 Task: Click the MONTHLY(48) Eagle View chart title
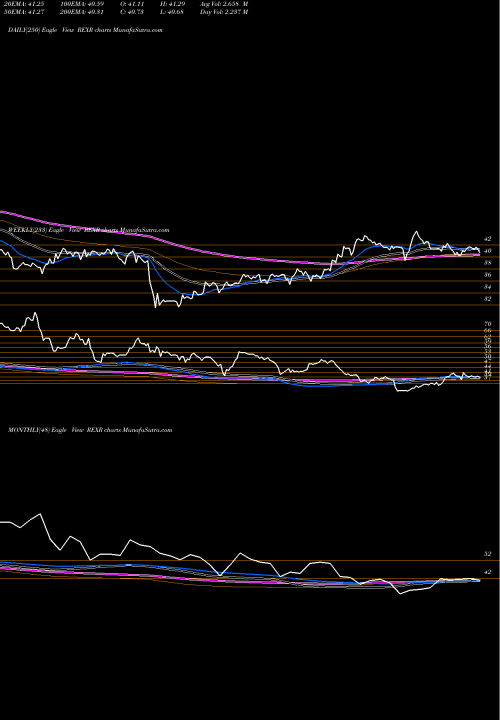pyautogui.click(x=90, y=430)
